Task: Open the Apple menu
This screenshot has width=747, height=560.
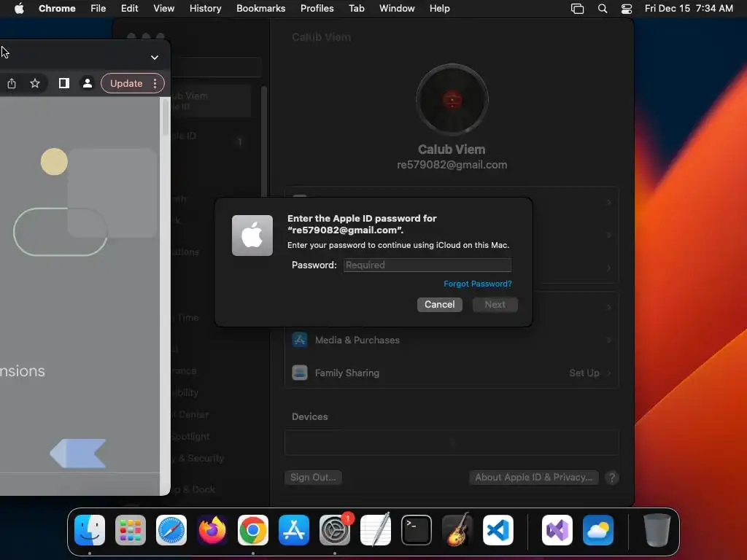Action: pyautogui.click(x=19, y=8)
